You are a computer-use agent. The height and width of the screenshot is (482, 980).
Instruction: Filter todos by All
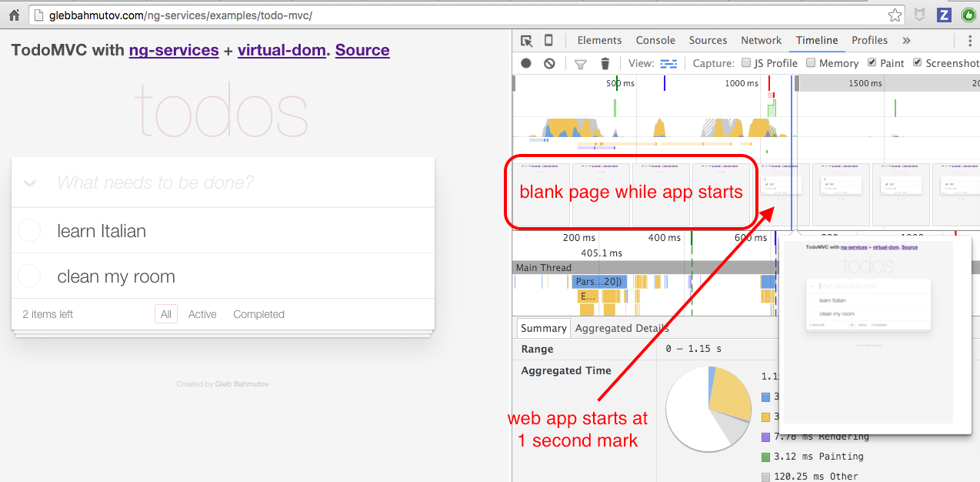click(x=166, y=314)
